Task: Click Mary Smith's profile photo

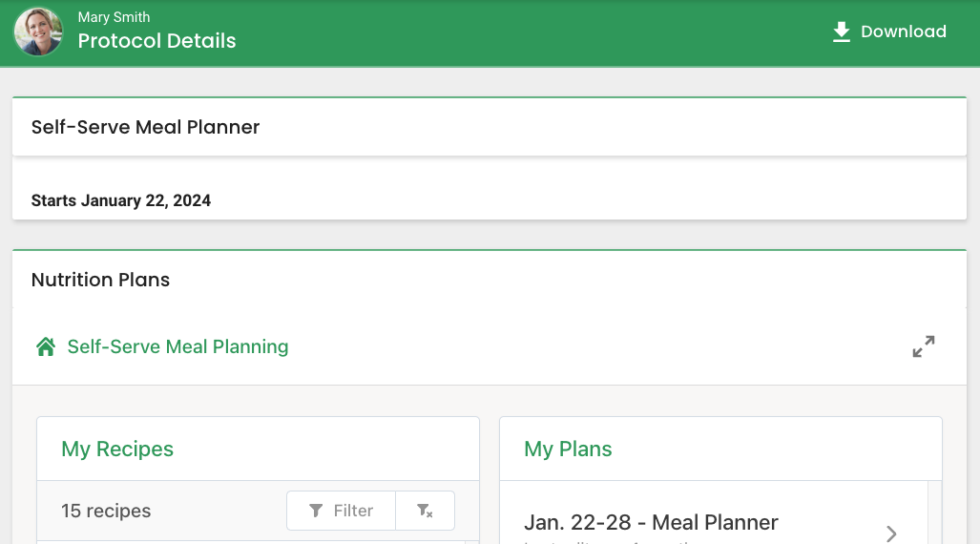Action: 38,31
